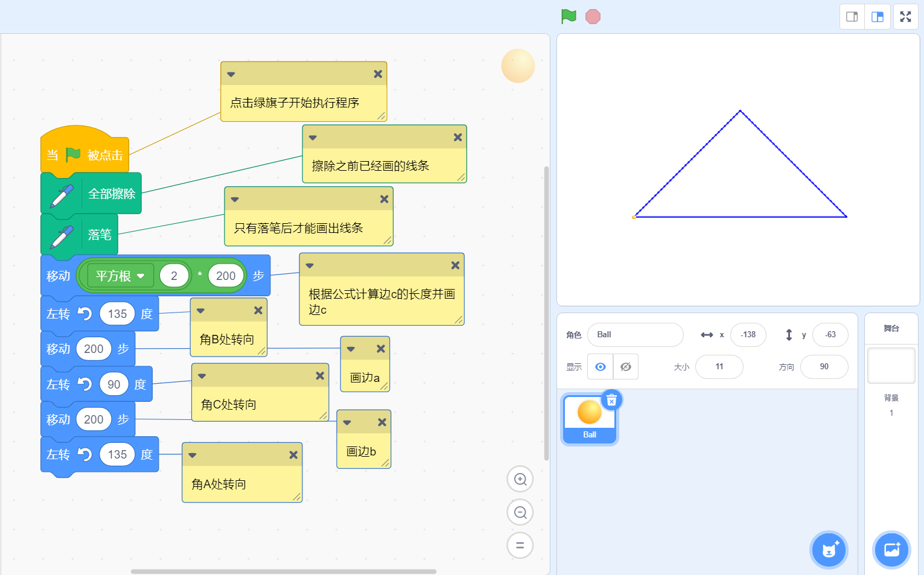
Task: Edit the 90 degrees turn value
Action: pos(114,384)
